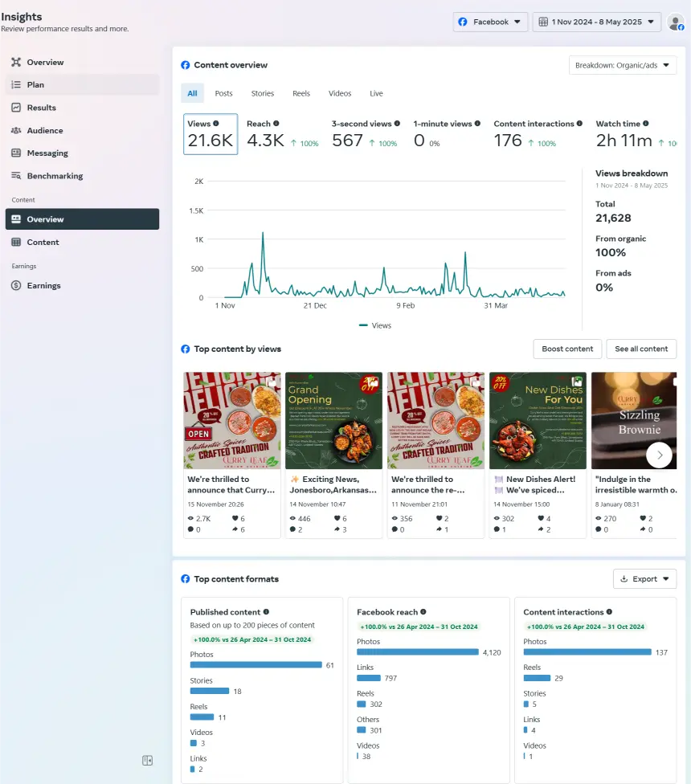691x784 pixels.
Task: Click the info icon beside Views
Action: tap(216, 124)
